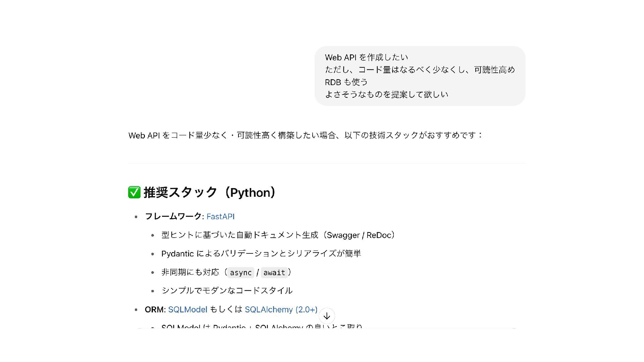Click 'よさそうなものを提案して欲しい' line in the message
This screenshot has width=644, height=362.
pos(386,95)
